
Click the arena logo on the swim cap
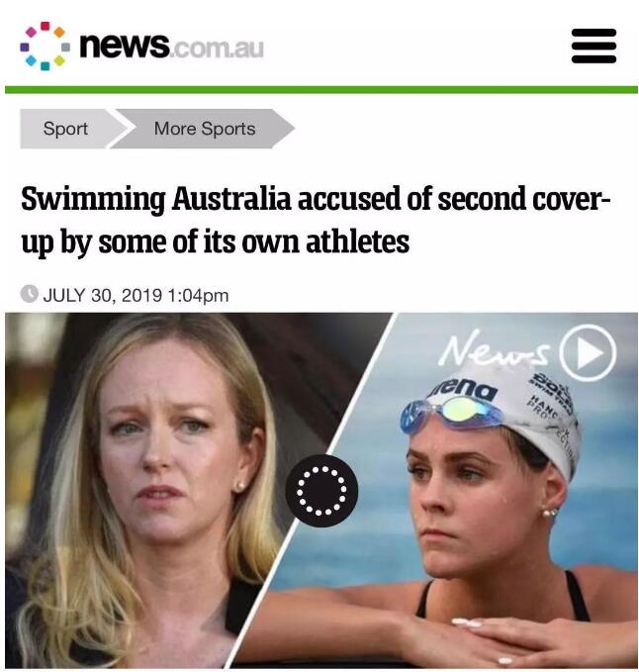[464, 390]
